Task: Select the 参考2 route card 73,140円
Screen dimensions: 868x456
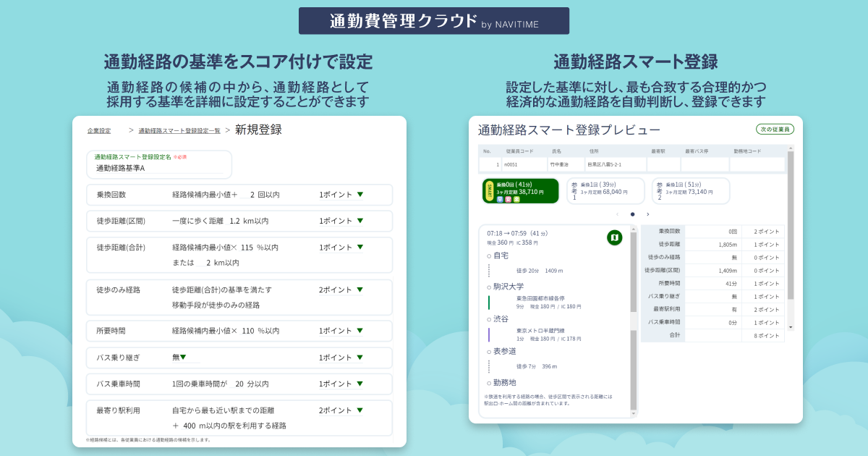Action: (691, 191)
